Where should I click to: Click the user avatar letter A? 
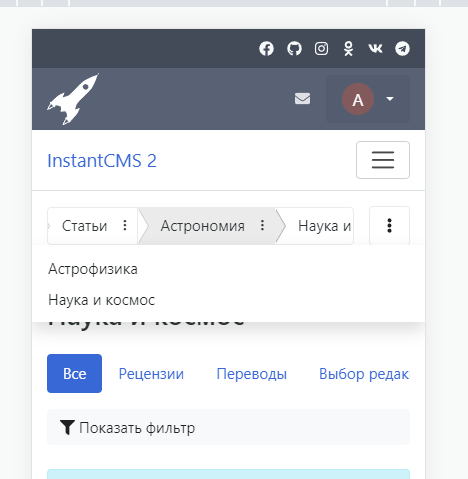point(358,99)
